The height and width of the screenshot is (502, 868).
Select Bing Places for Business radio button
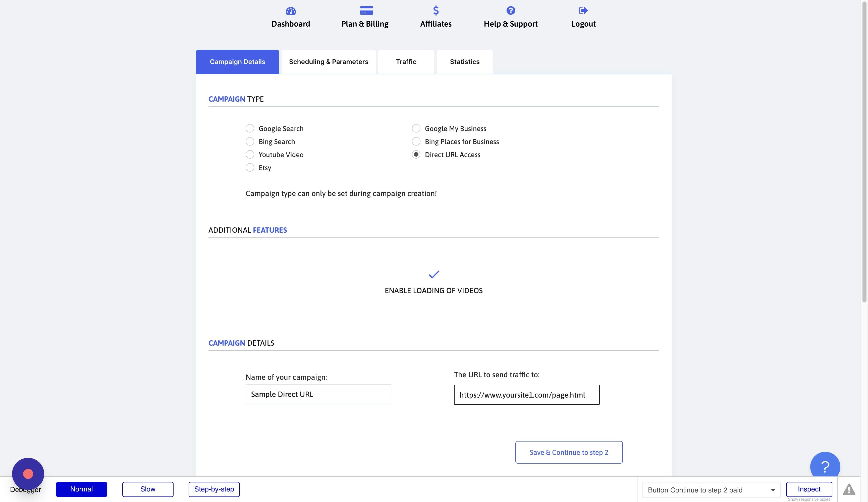(x=416, y=142)
